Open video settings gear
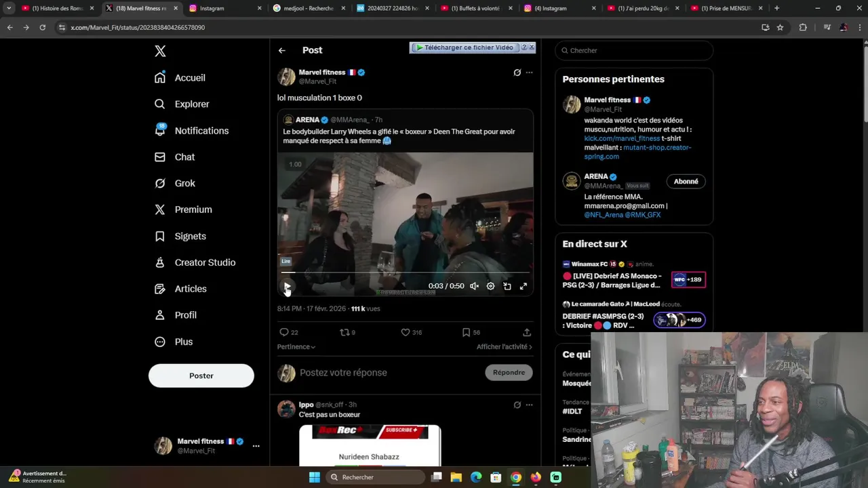Image resolution: width=868 pixels, height=488 pixels. coord(491,286)
